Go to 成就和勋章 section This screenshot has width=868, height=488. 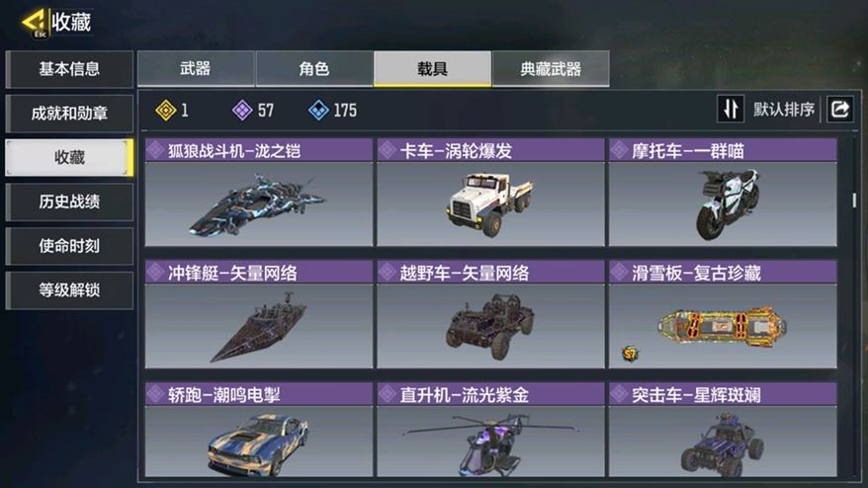pyautogui.click(x=69, y=114)
